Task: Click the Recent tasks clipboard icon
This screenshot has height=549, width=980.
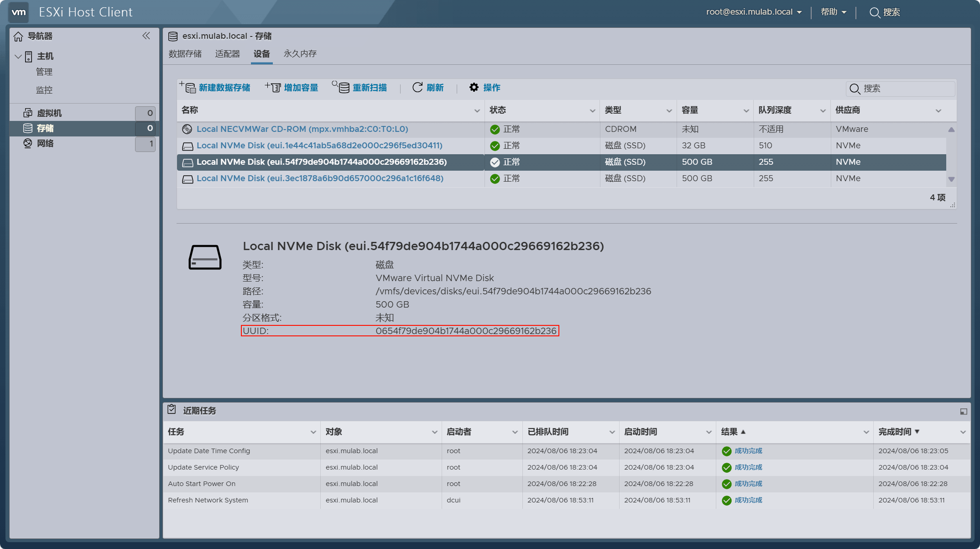Action: pyautogui.click(x=172, y=409)
